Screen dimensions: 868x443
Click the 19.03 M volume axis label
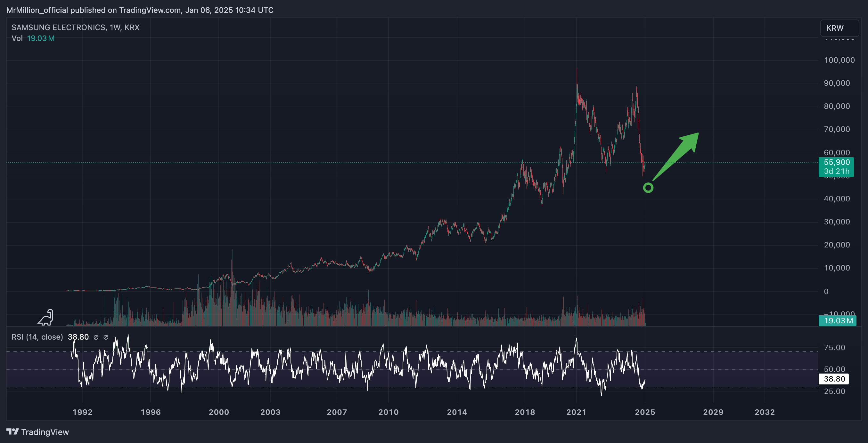(x=838, y=320)
